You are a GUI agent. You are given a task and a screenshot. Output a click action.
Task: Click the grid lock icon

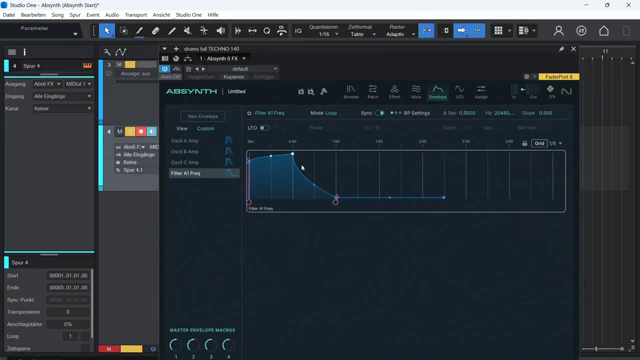(524, 143)
